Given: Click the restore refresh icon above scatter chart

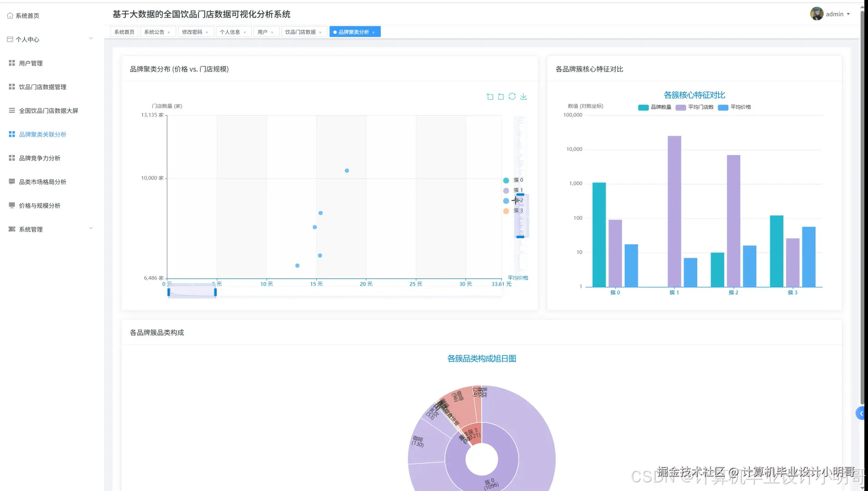Looking at the screenshot, I should tap(512, 96).
